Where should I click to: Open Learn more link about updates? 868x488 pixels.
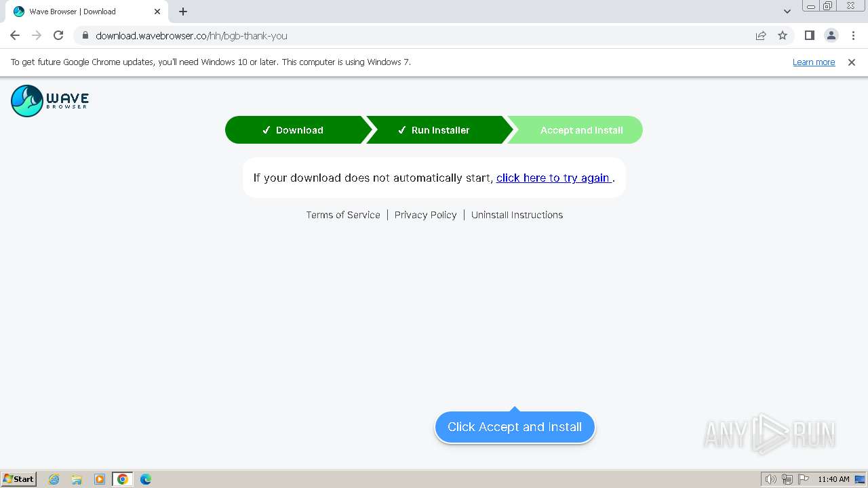pos(814,62)
